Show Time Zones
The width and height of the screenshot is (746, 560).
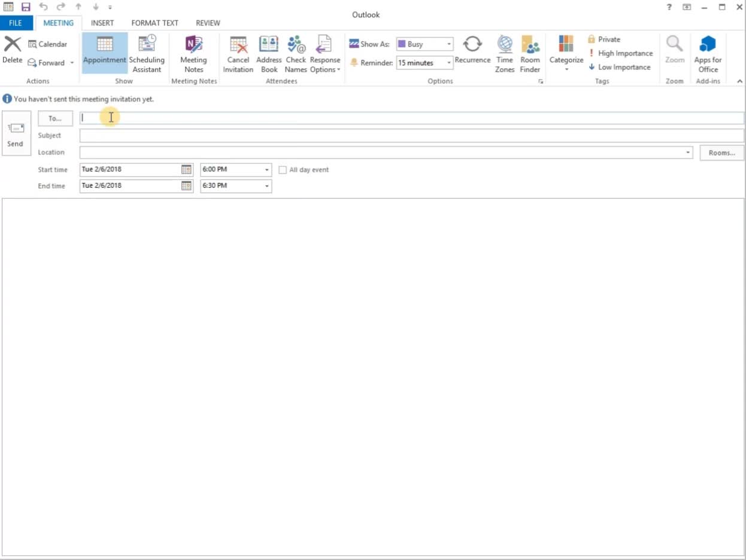pos(505,53)
